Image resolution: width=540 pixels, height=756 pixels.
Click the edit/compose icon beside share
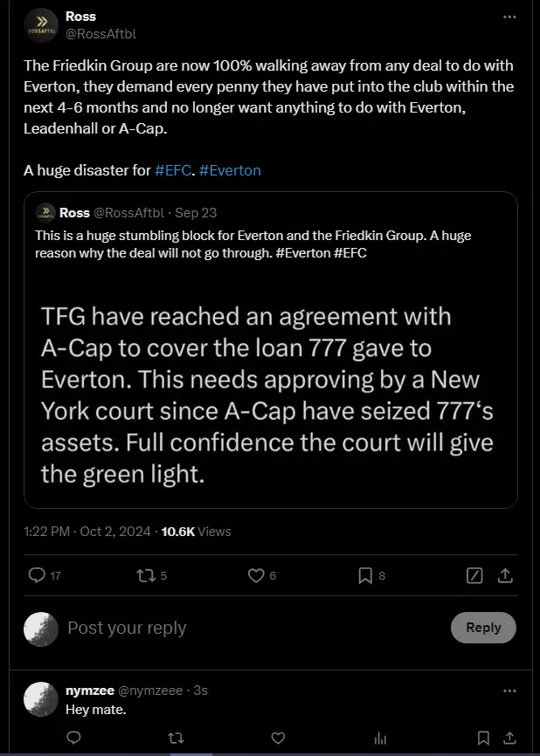pyautogui.click(x=475, y=575)
